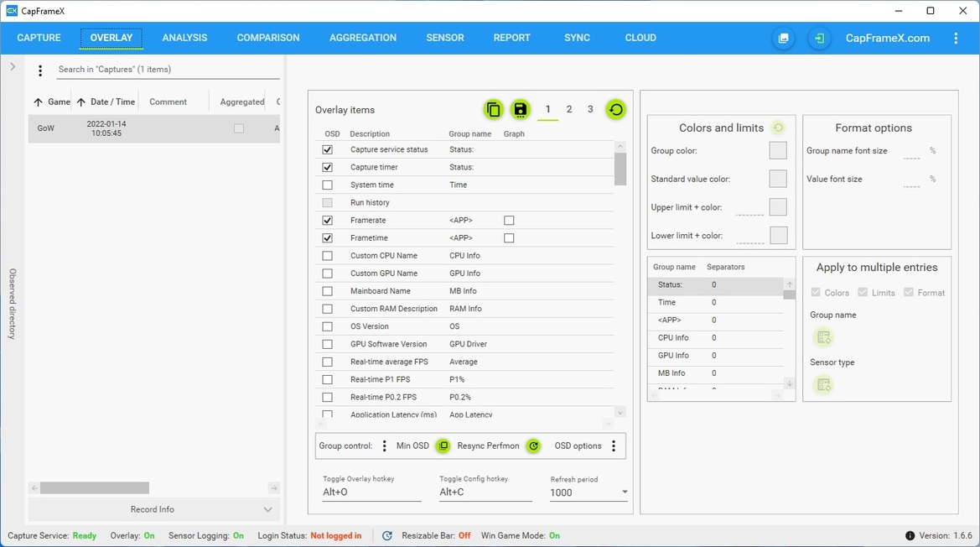The image size is (980, 547).
Task: Apply Sensor type to multiple entries
Action: [x=824, y=385]
